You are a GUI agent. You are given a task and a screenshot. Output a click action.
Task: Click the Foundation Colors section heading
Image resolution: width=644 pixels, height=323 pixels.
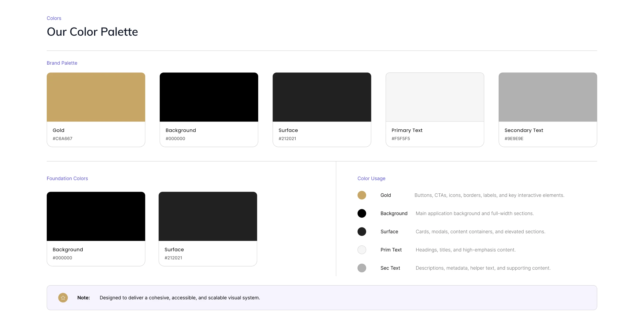pyautogui.click(x=67, y=178)
